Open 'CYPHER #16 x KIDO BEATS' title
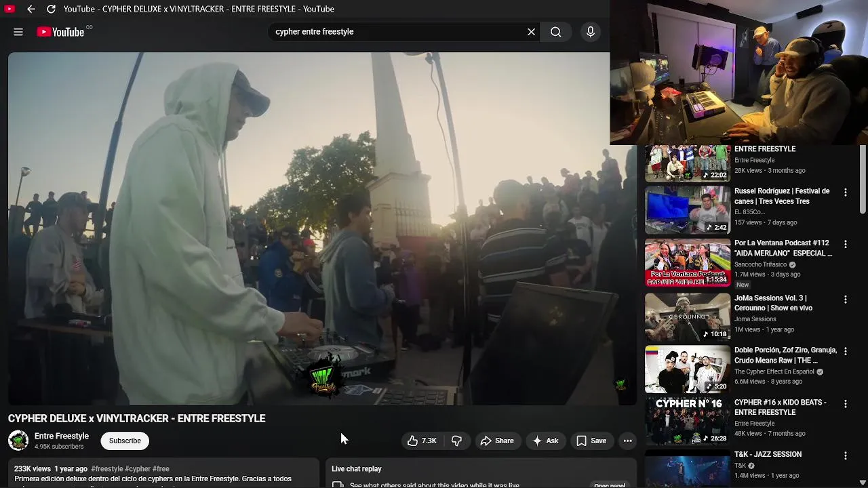The image size is (868, 488). (x=781, y=407)
